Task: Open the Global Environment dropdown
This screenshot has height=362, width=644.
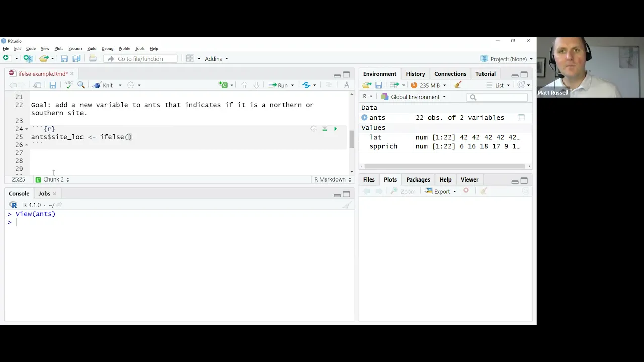Action: point(413,97)
